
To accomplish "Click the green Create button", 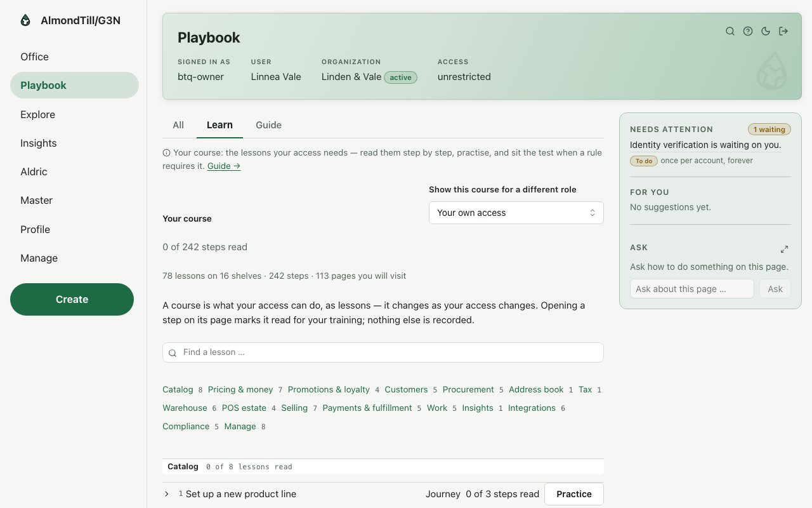I will (72, 299).
